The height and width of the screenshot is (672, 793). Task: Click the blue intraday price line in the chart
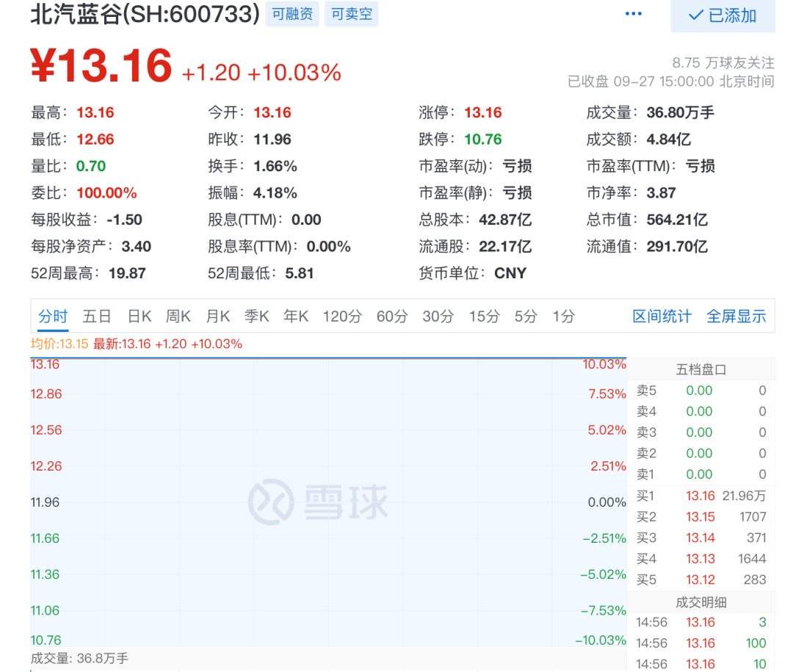[x=328, y=358]
